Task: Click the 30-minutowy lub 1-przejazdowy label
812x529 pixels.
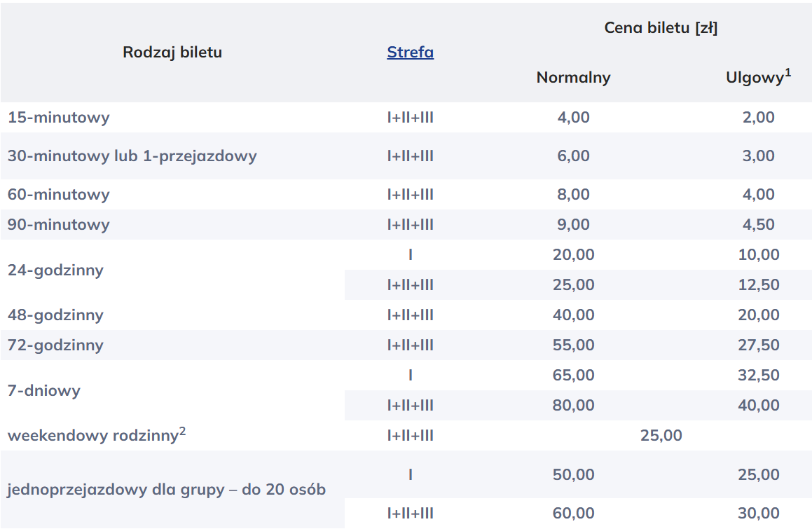Action: pyautogui.click(x=132, y=156)
